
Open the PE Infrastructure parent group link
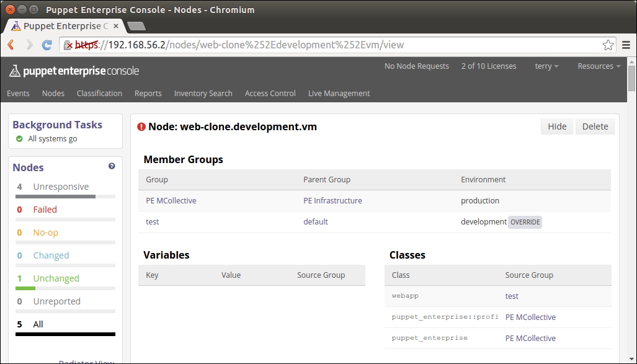pos(332,201)
